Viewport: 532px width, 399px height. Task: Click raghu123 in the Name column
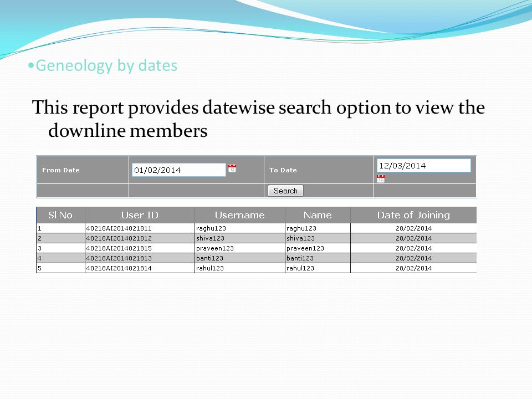click(x=301, y=228)
